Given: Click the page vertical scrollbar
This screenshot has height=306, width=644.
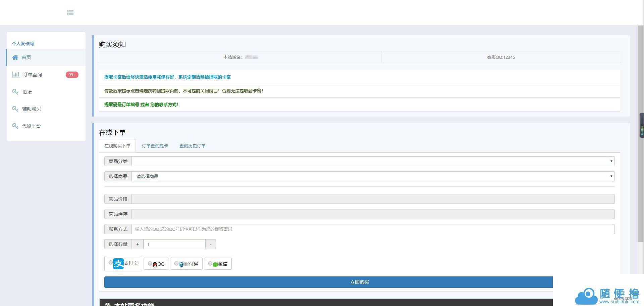Looking at the screenshot, I should click(640, 134).
